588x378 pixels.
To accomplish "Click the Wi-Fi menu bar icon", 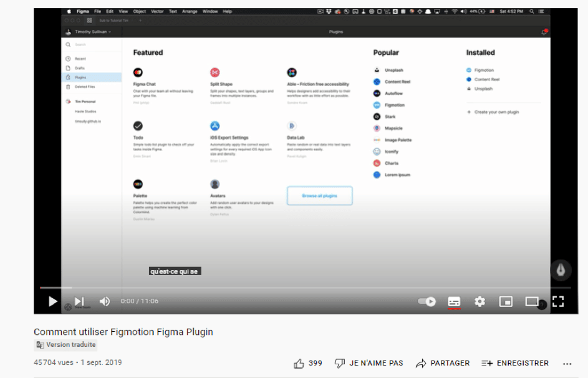I will pos(455,12).
